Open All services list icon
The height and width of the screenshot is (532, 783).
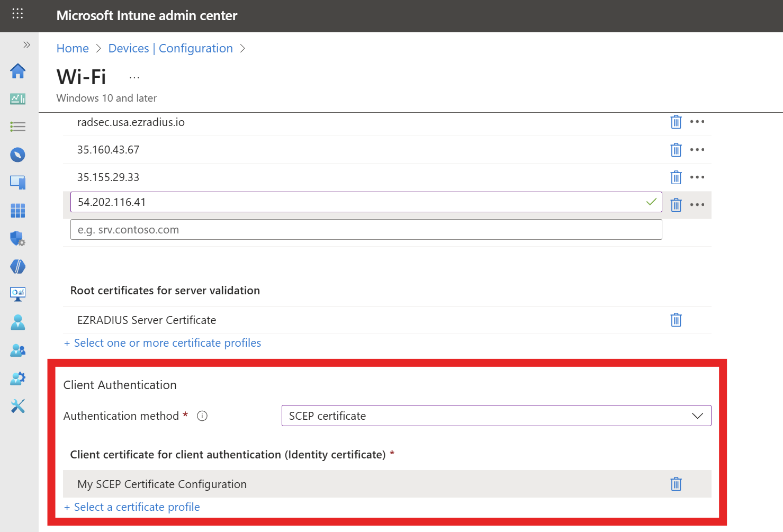tap(18, 127)
